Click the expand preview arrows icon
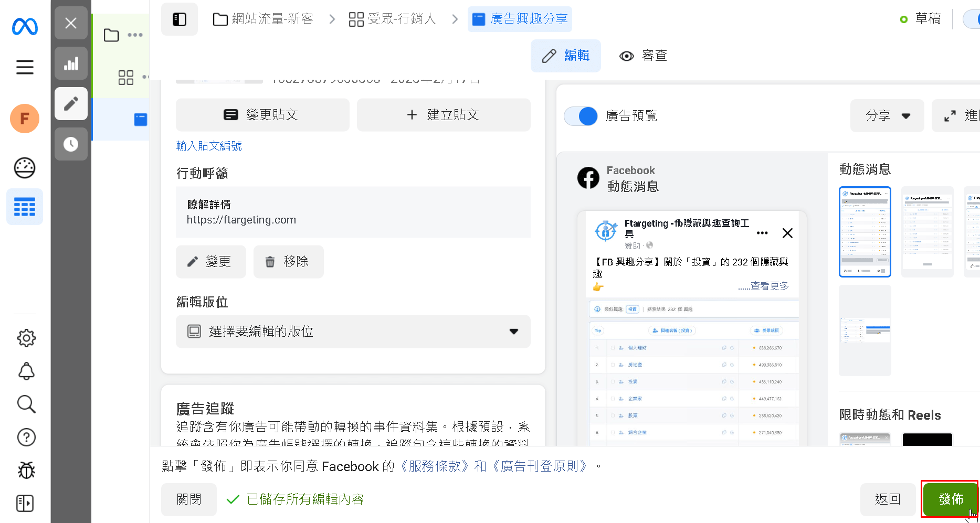 (x=950, y=116)
